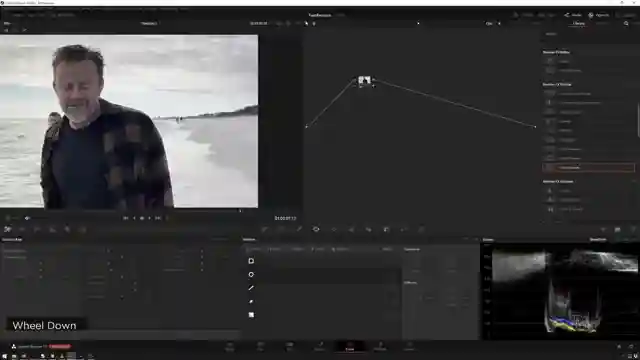The height and width of the screenshot is (360, 640).
Task: Toggle the Nodes panel button
Action: click(573, 15)
